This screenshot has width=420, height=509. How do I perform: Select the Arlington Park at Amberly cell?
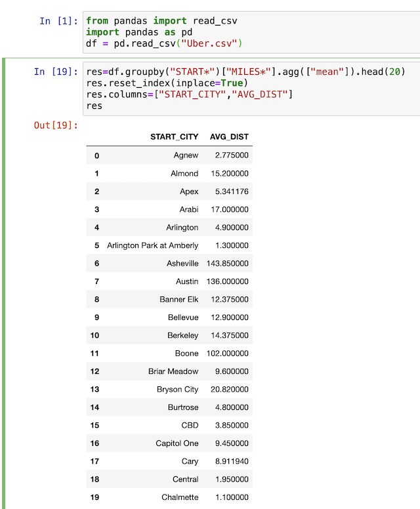[x=152, y=245]
